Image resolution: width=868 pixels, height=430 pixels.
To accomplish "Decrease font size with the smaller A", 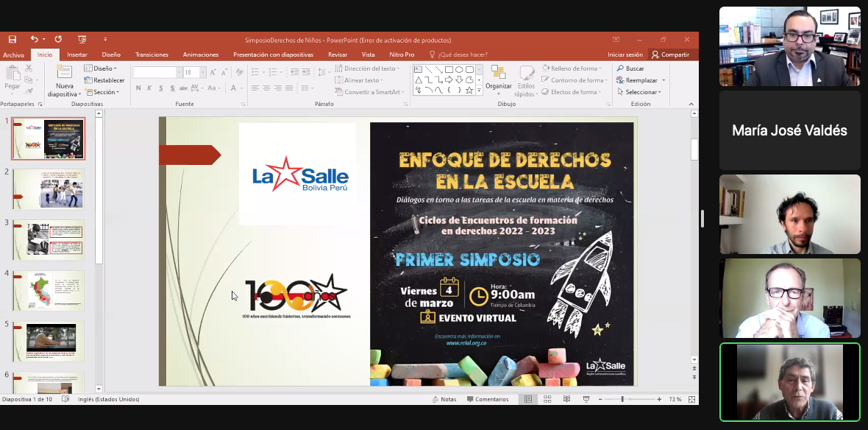I will click(x=225, y=73).
